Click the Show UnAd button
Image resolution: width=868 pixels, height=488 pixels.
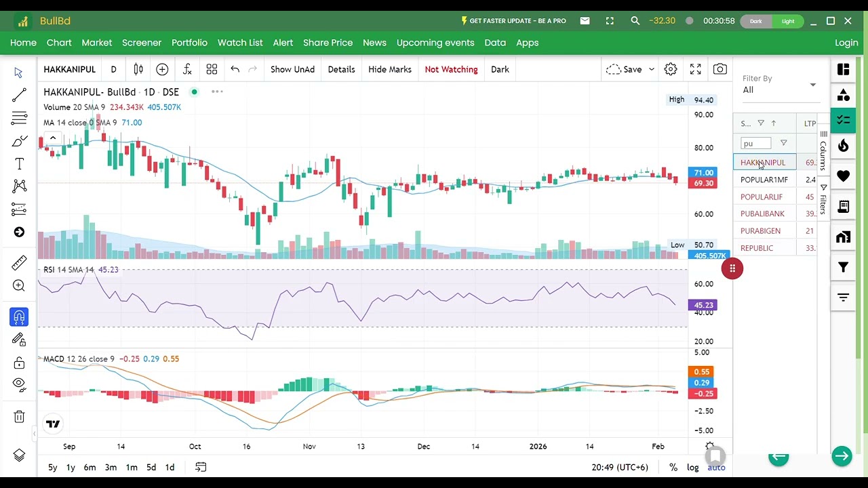pyautogui.click(x=292, y=69)
